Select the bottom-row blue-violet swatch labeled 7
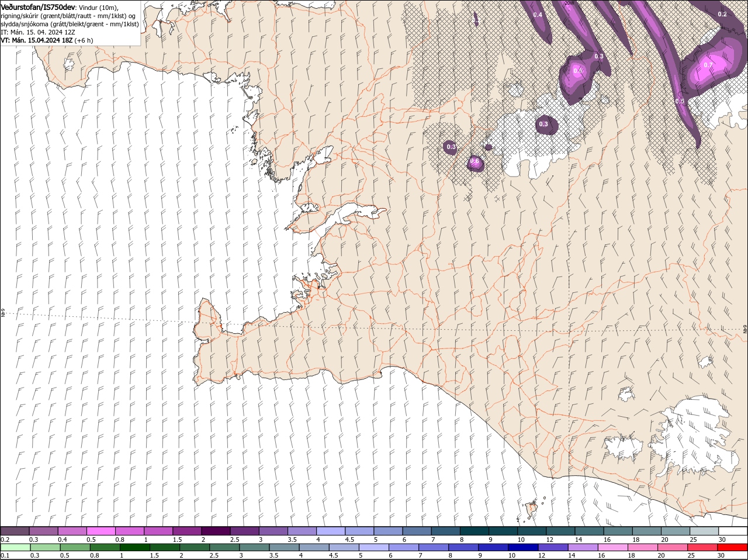The image size is (748, 560). click(434, 547)
